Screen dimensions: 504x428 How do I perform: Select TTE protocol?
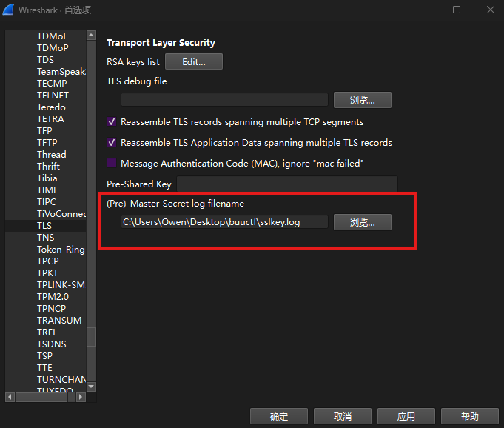(x=46, y=368)
